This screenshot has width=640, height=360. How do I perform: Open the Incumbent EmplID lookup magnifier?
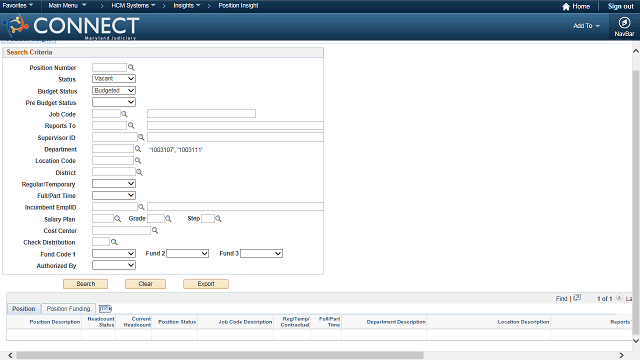coord(141,207)
